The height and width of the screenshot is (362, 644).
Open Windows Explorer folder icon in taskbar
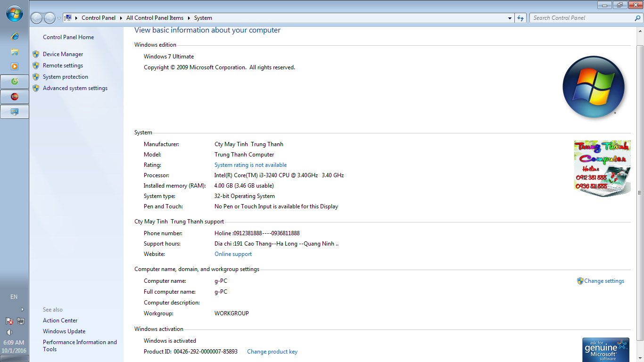point(15,51)
